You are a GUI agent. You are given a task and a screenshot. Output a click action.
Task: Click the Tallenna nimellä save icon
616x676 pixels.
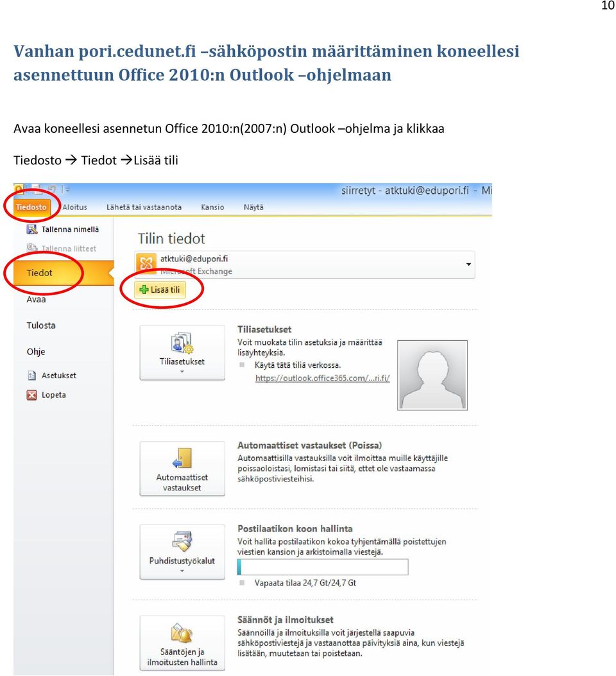(32, 229)
